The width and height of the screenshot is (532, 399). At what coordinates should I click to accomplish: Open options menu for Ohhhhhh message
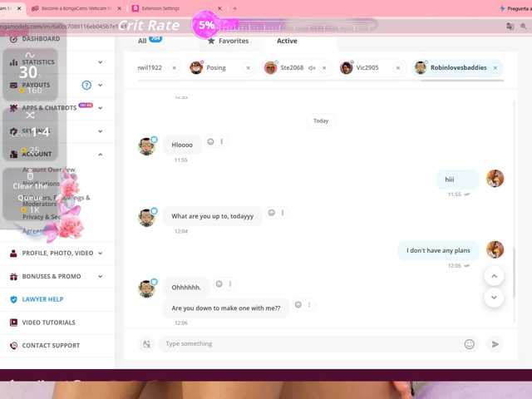[x=230, y=284]
